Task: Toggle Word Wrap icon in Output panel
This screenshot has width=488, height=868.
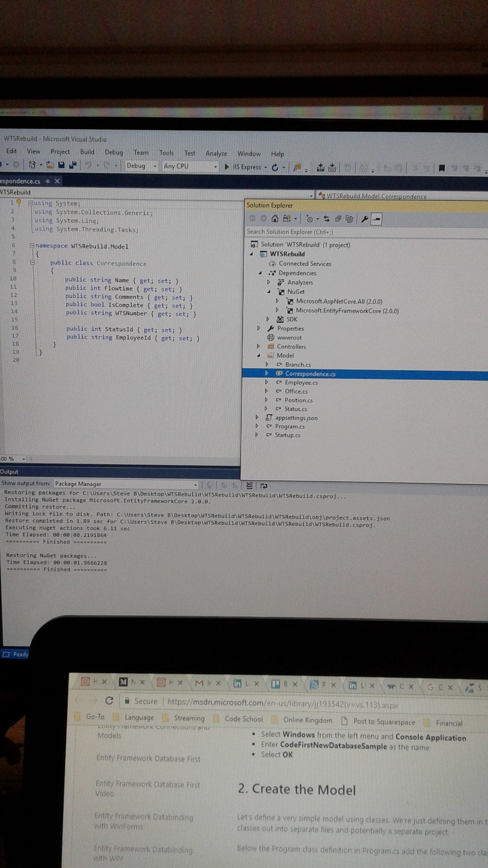Action: 264,486
